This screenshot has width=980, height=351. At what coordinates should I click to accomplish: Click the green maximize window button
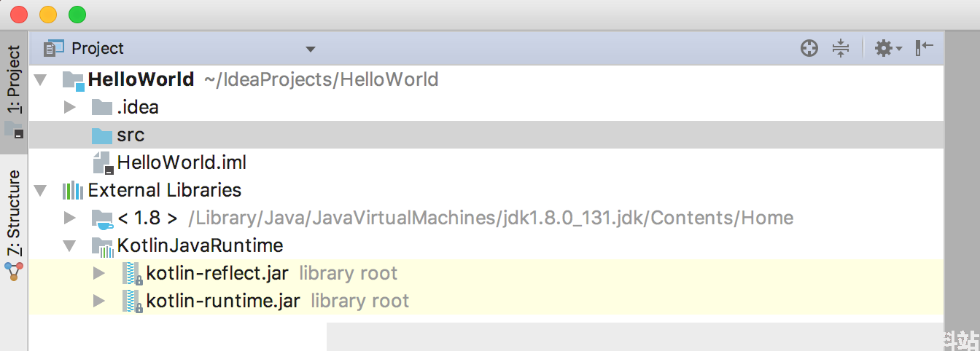[77, 14]
